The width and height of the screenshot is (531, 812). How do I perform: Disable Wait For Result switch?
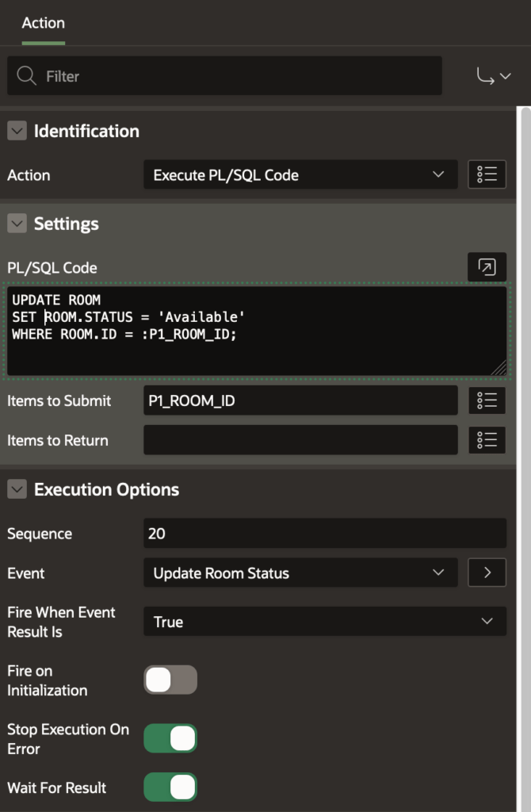tap(170, 787)
